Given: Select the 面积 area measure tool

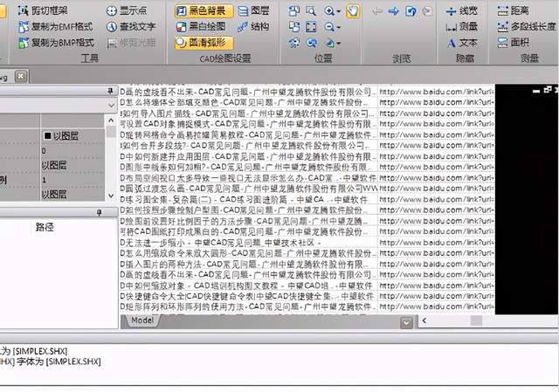Looking at the screenshot, I should (x=514, y=43).
